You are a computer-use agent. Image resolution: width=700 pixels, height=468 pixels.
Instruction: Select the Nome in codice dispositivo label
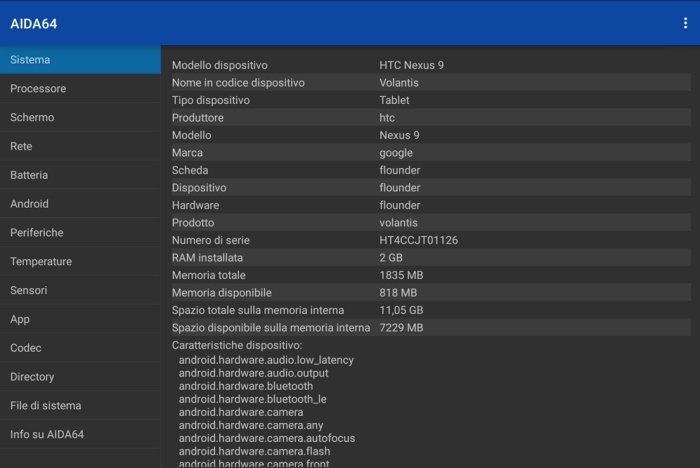coord(238,83)
